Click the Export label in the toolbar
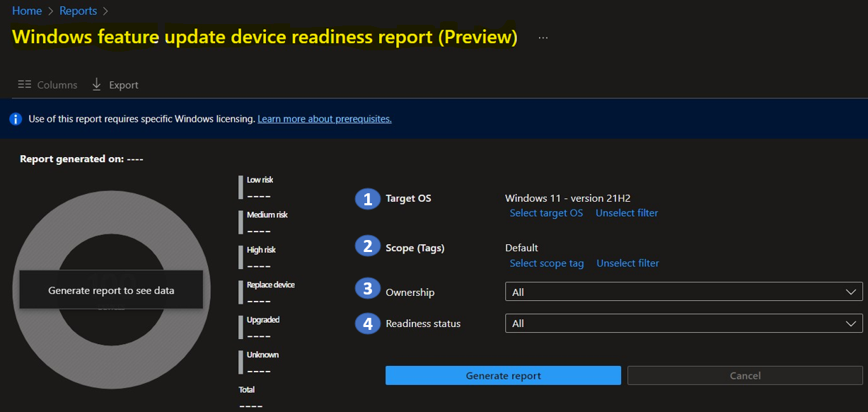Viewport: 868px width, 412px height. click(x=124, y=85)
